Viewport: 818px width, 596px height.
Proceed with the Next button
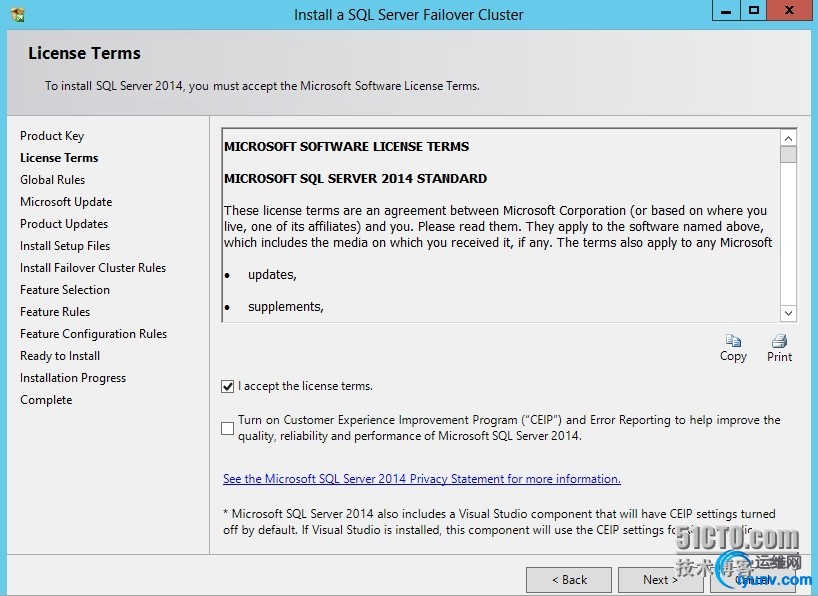click(x=660, y=580)
